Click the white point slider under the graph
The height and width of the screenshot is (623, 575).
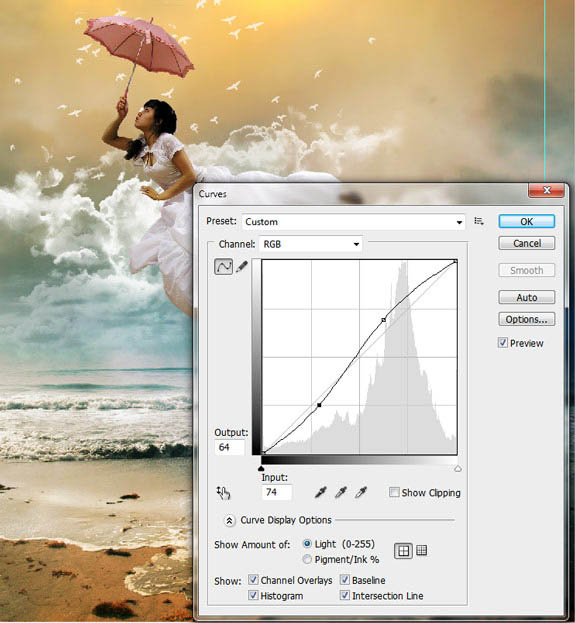point(458,469)
